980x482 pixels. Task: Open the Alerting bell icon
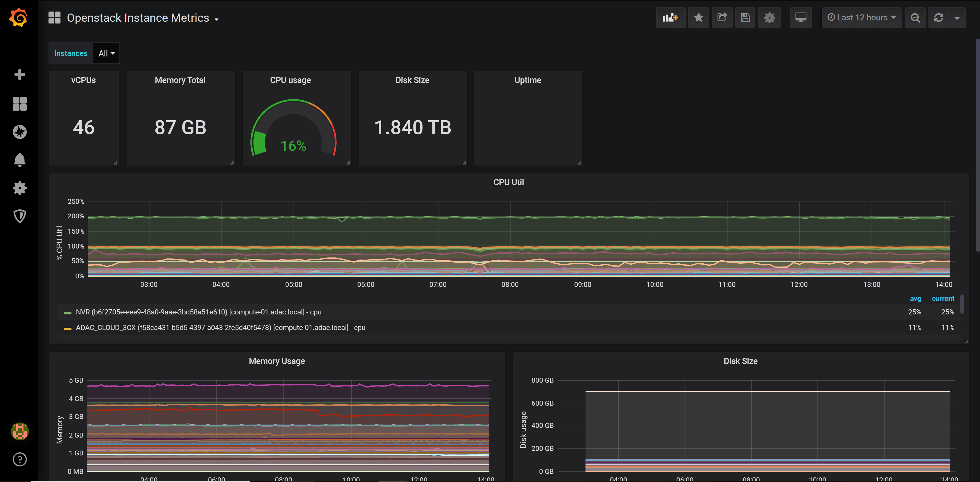(x=19, y=160)
